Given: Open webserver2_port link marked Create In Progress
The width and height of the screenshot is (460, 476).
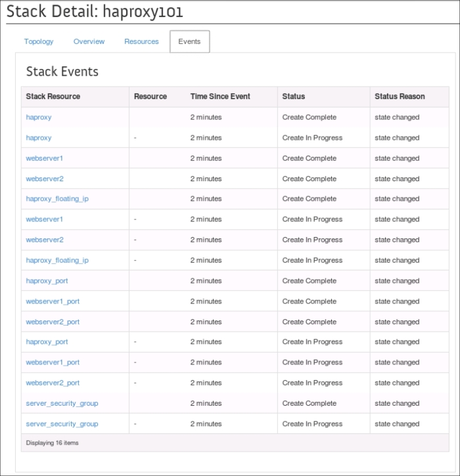Looking at the screenshot, I should (53, 383).
